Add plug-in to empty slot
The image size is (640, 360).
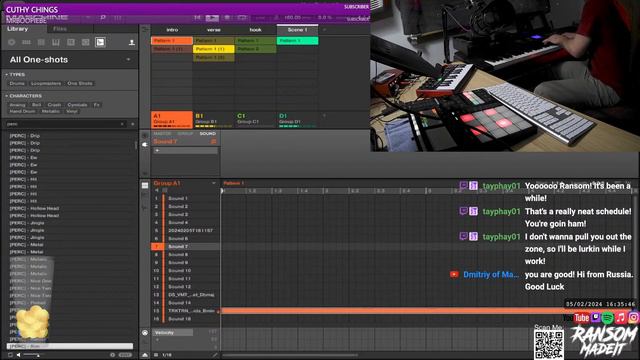185,151
